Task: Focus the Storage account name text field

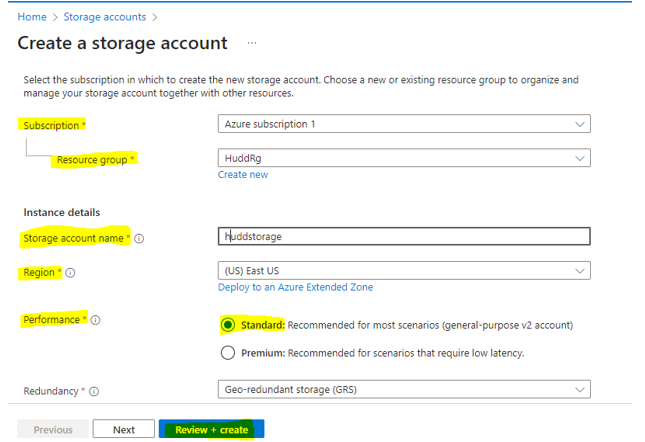Action: coord(403,236)
